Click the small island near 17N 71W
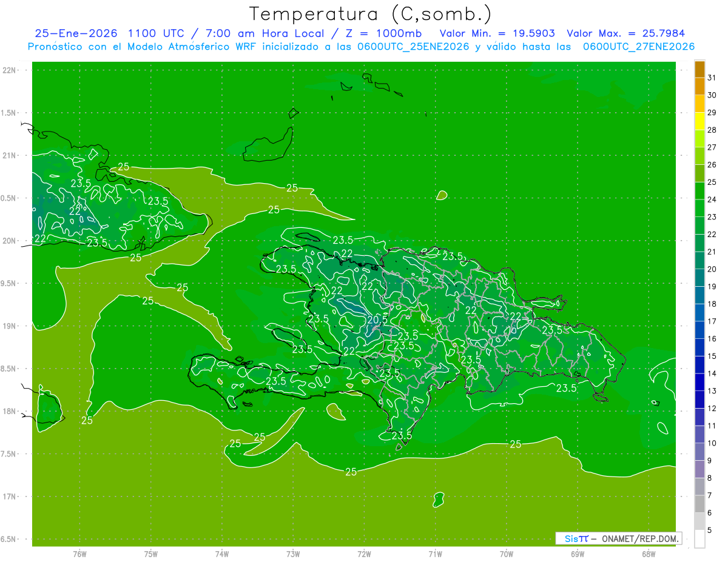 pos(439,500)
